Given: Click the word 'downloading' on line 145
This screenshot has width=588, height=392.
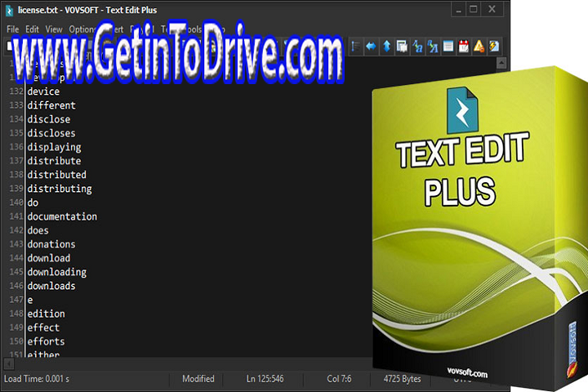Looking at the screenshot, I should point(56,272).
